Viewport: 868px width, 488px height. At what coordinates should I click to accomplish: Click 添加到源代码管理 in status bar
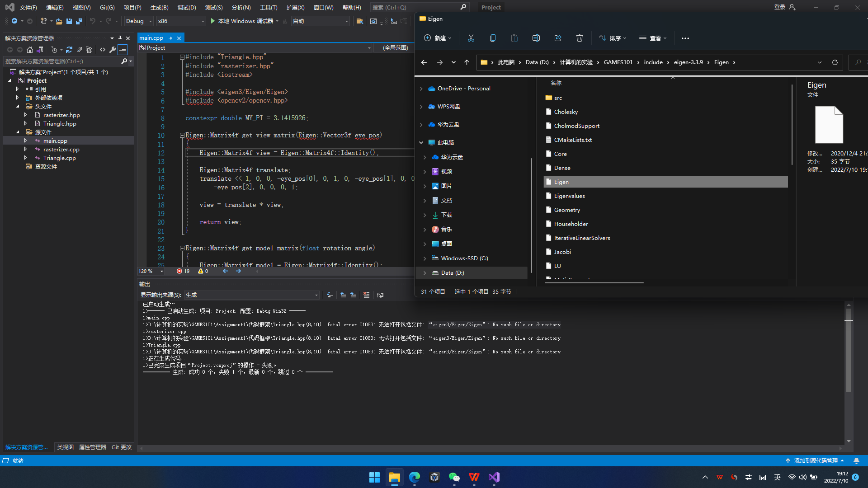coord(815,461)
